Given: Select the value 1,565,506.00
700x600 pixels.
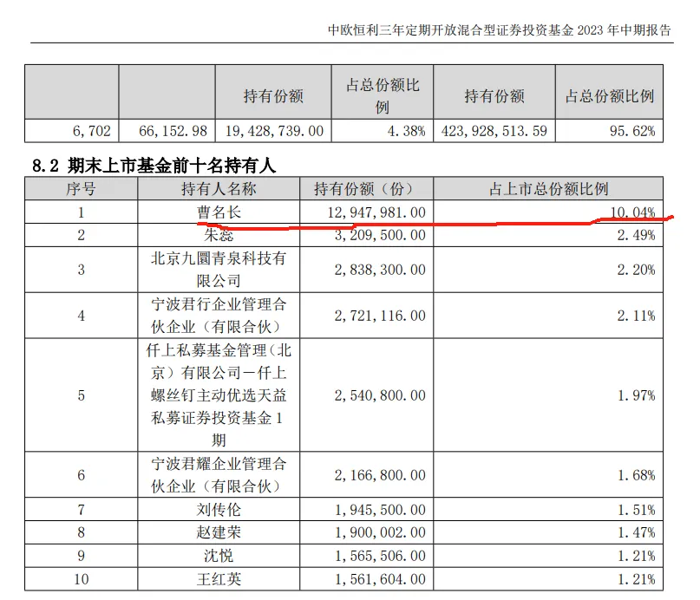Looking at the screenshot, I should (380, 556).
